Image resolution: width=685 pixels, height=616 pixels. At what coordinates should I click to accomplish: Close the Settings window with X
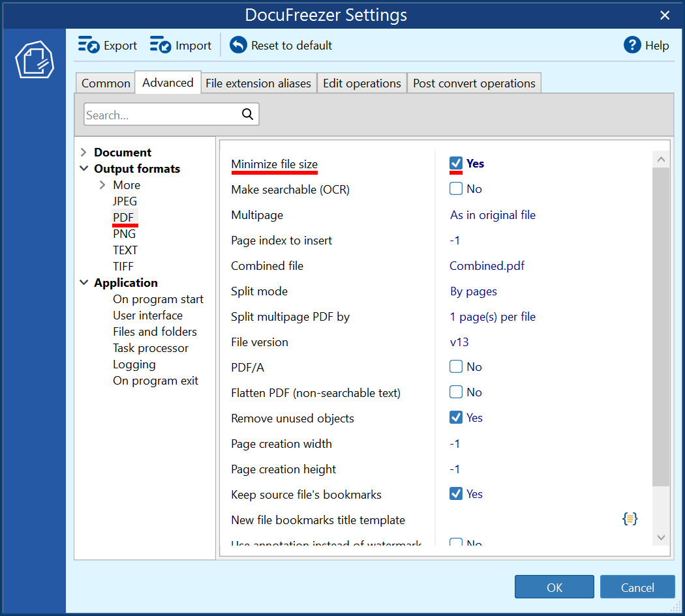click(x=665, y=15)
